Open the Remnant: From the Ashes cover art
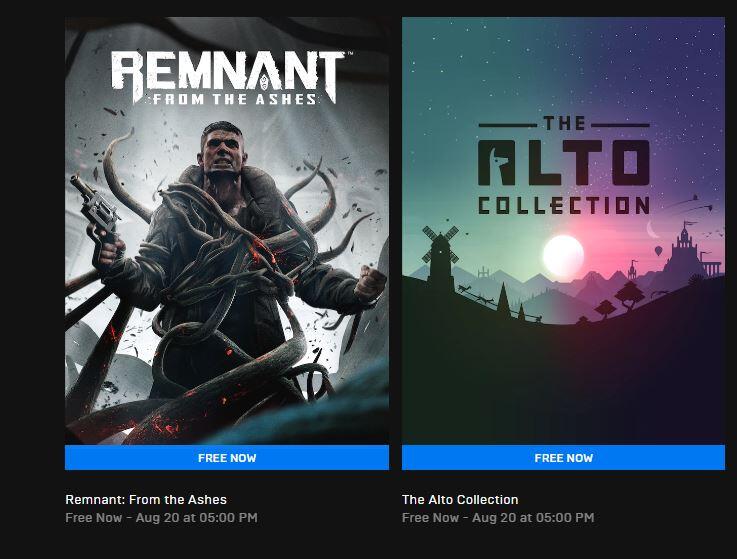The width and height of the screenshot is (737, 559). (x=227, y=300)
